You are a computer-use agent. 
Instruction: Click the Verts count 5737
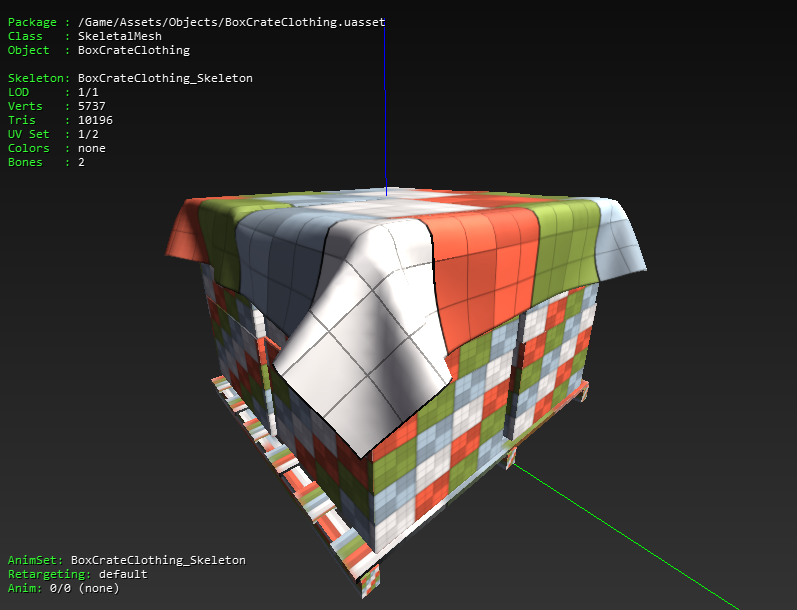pos(91,106)
